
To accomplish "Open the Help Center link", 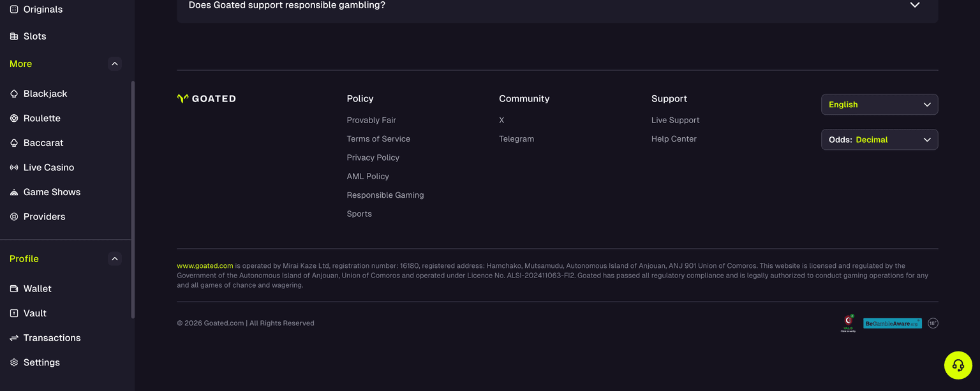I will pyautogui.click(x=674, y=139).
